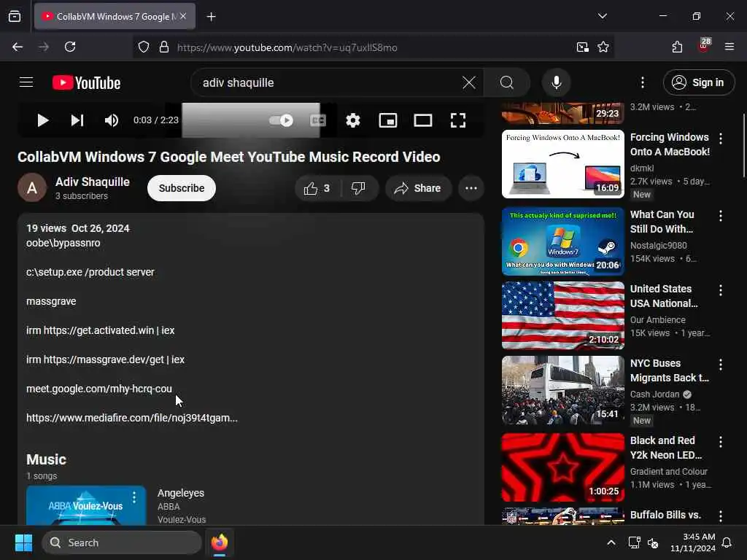Open Black and Red Y2k Neon LED thumbnail
747x560 pixels.
point(562,467)
